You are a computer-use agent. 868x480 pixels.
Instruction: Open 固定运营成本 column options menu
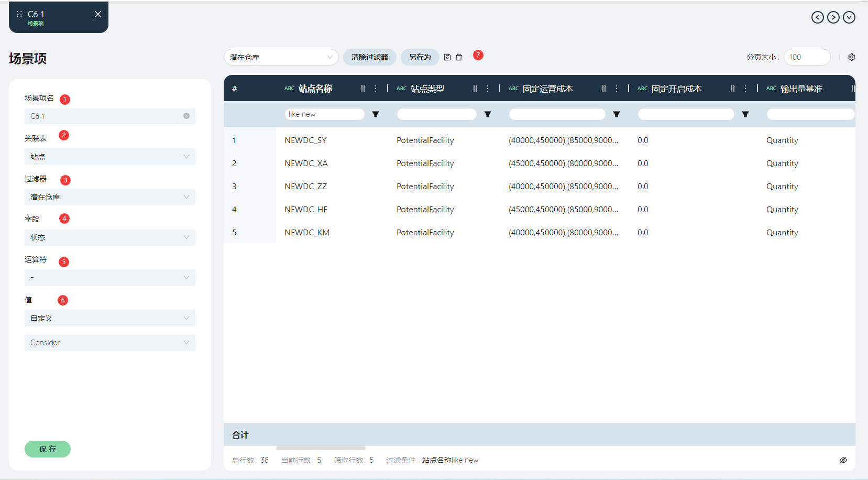617,89
